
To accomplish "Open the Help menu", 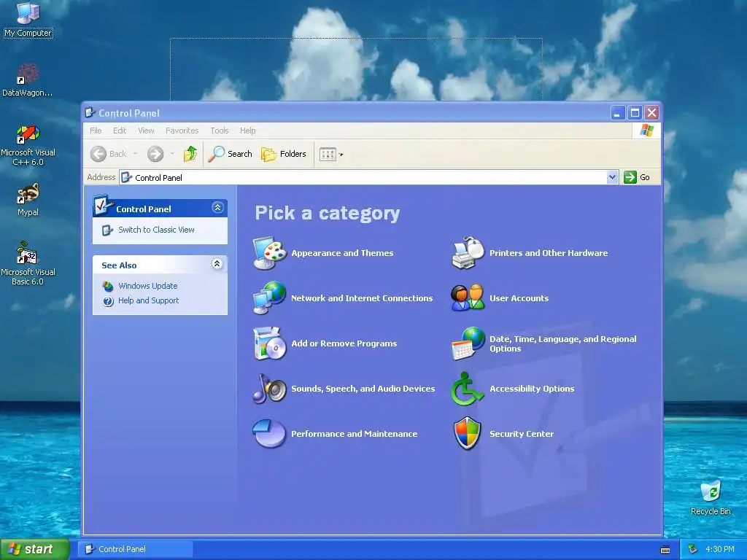I will (x=248, y=131).
